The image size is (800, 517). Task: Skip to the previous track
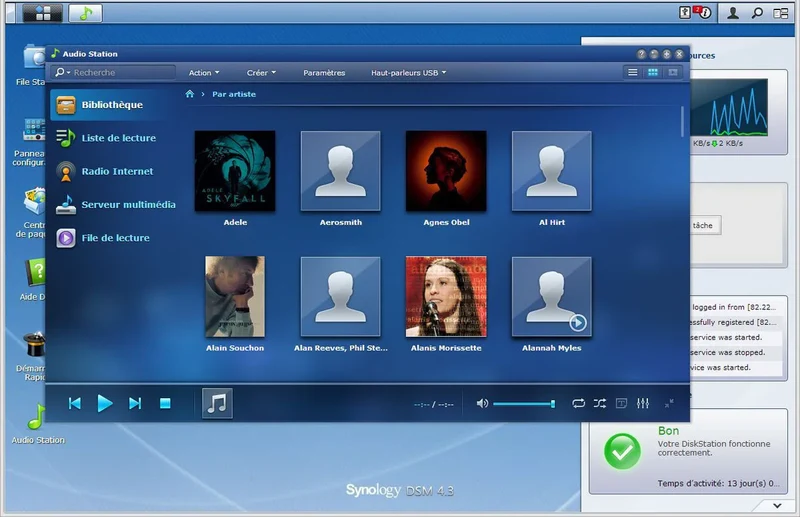click(74, 403)
